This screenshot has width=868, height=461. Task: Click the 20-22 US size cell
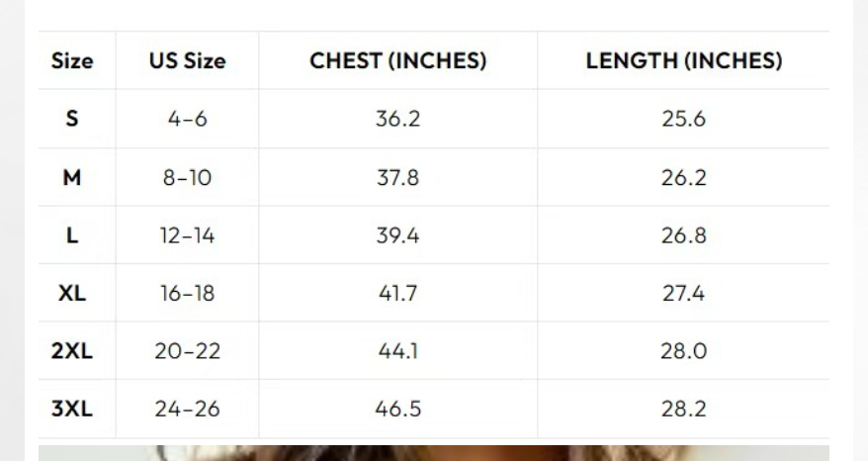(x=187, y=351)
